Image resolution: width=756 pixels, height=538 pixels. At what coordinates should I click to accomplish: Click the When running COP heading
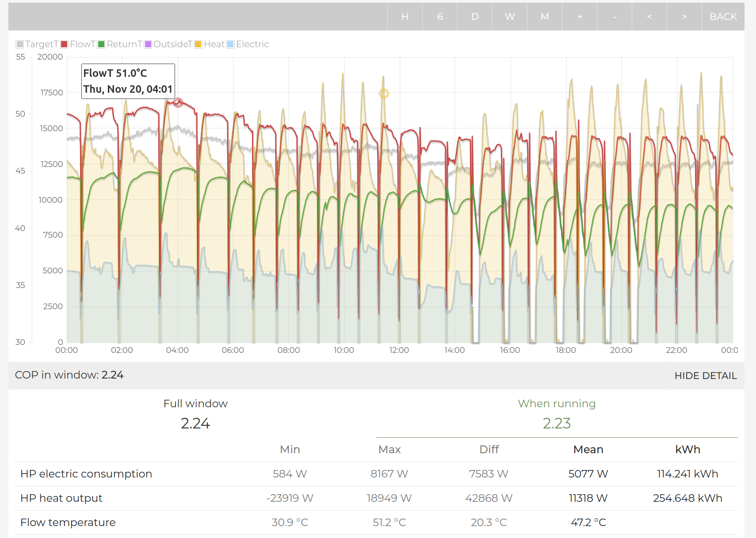[557, 404]
